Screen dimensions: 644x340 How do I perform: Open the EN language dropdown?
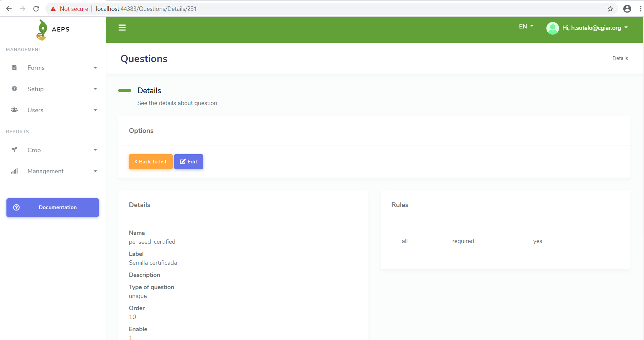tap(526, 26)
